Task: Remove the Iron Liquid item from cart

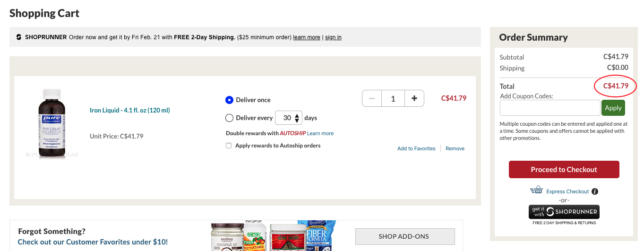Action: tap(455, 148)
